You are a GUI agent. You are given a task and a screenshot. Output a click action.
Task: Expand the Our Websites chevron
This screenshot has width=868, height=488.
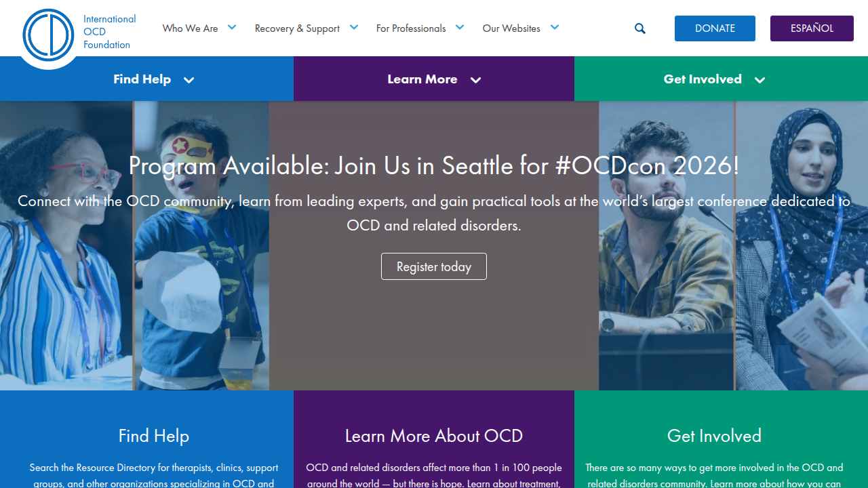coord(555,27)
